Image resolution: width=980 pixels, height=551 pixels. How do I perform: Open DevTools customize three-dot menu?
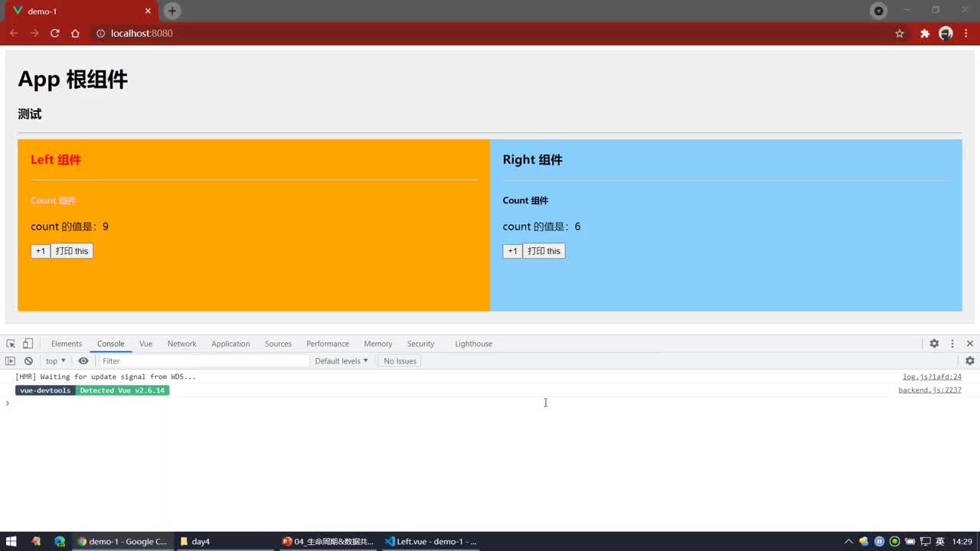click(x=952, y=344)
